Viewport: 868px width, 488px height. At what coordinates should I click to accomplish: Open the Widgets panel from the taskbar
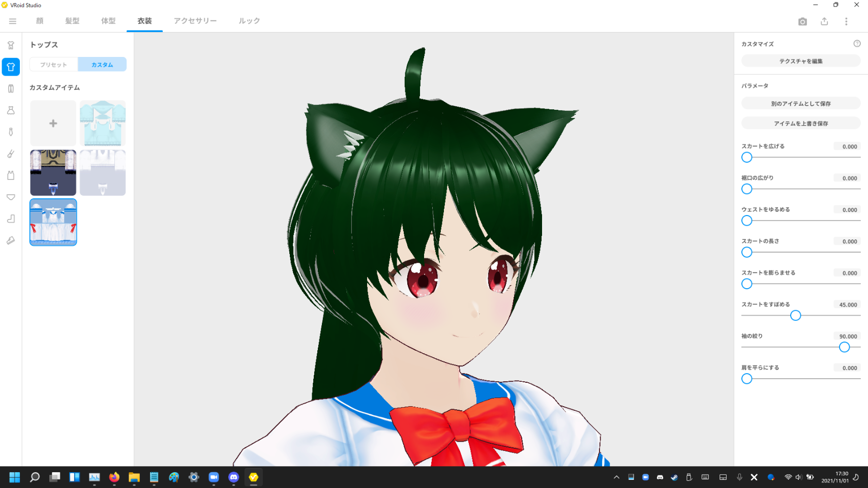[x=75, y=477]
